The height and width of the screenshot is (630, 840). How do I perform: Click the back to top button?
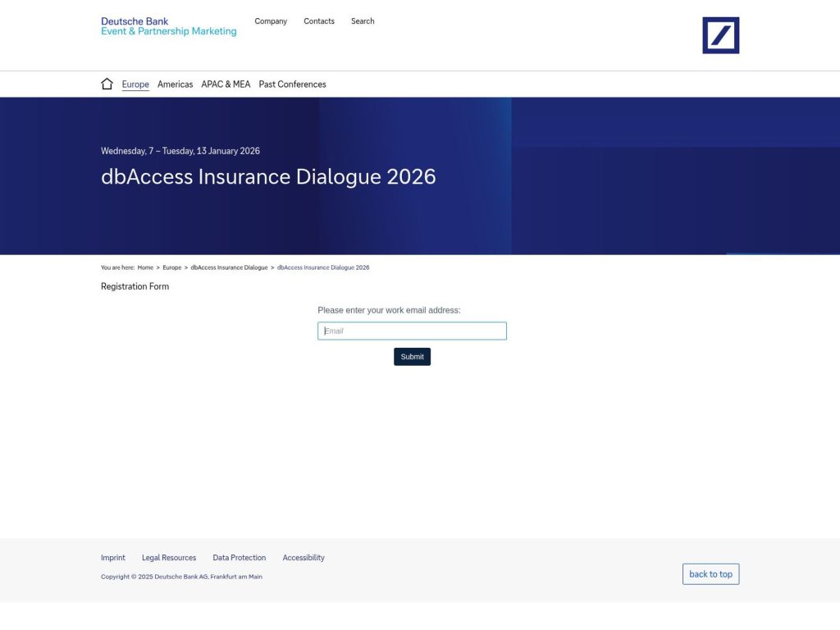(x=710, y=573)
